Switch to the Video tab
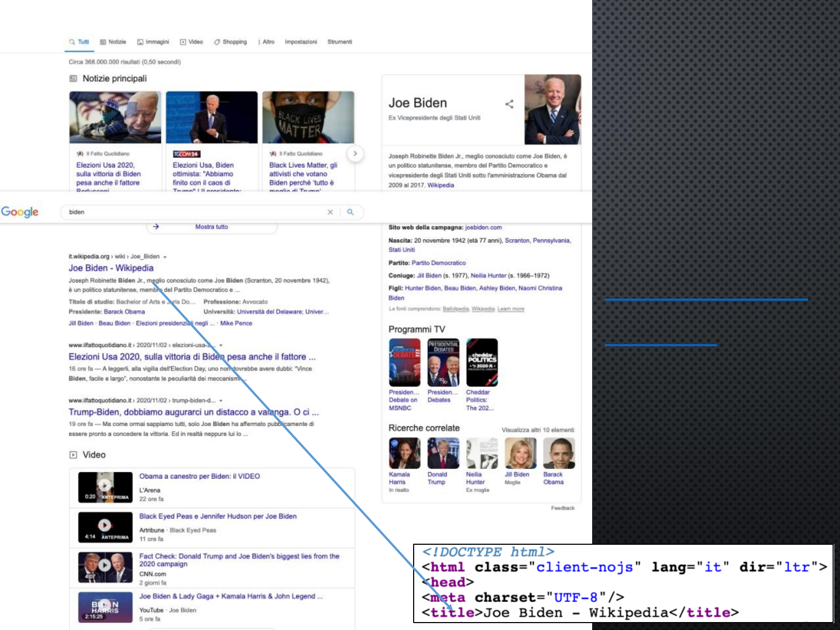Image resolution: width=840 pixels, height=630 pixels. coord(191,42)
